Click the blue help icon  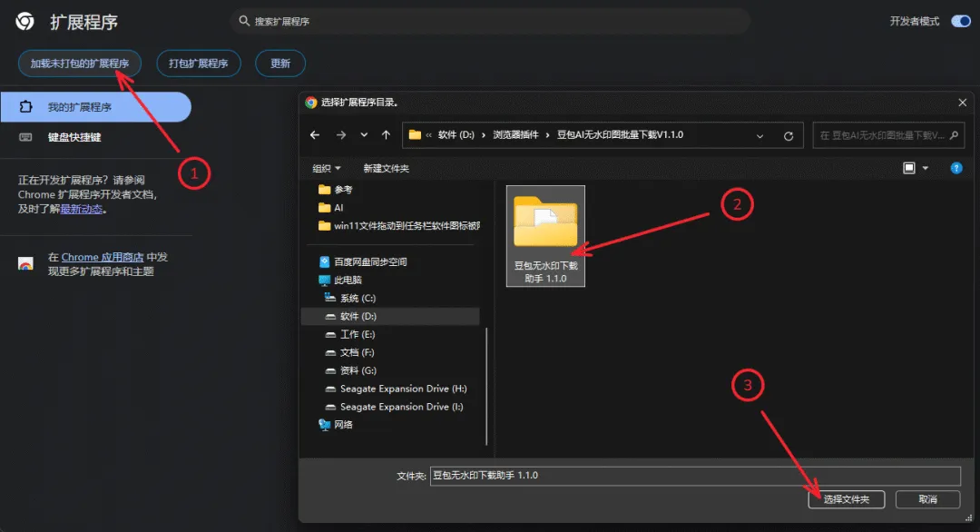(956, 168)
